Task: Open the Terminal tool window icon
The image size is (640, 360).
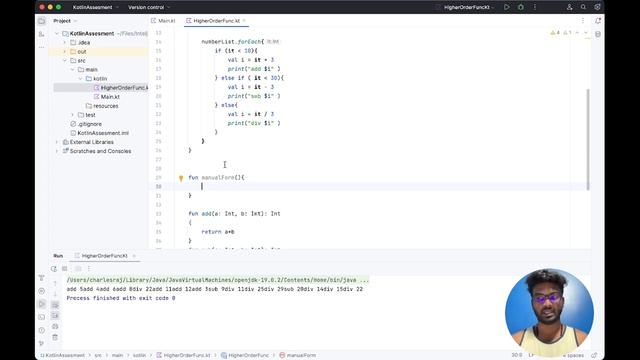Action: click(x=42, y=317)
